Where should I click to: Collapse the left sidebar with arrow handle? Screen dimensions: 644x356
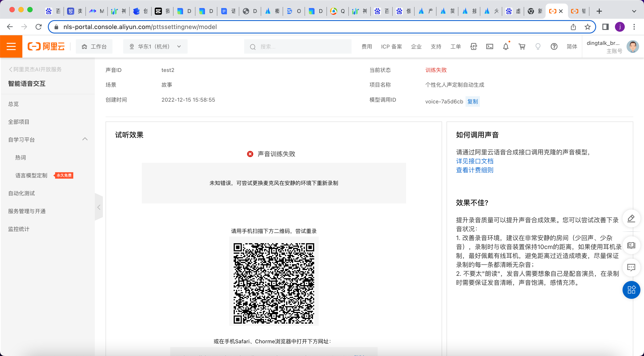(99, 207)
